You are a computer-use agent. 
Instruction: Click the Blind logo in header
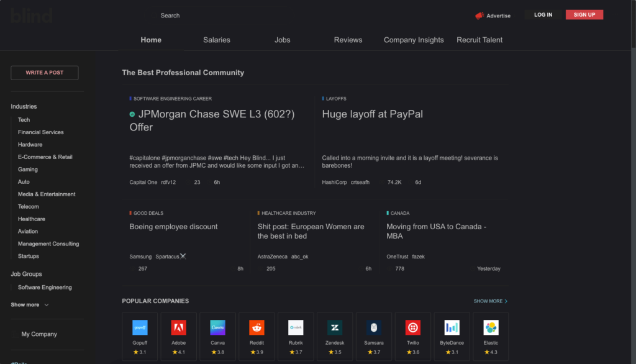point(32,16)
